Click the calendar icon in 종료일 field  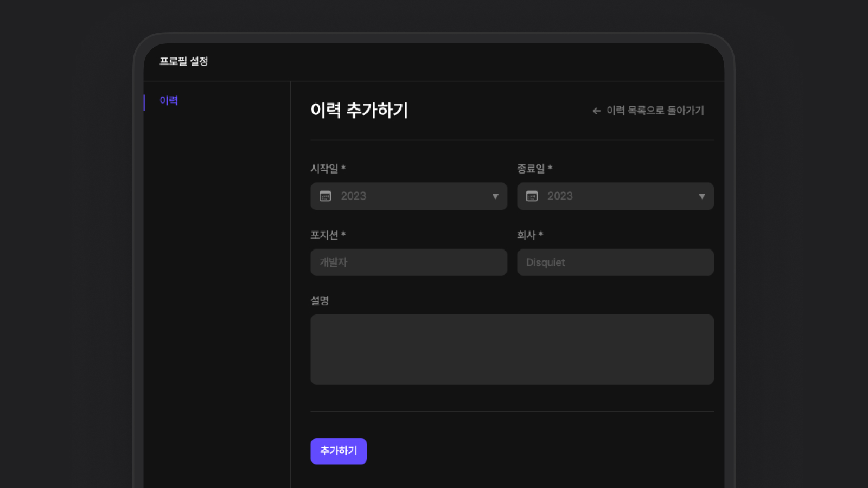[532, 196]
